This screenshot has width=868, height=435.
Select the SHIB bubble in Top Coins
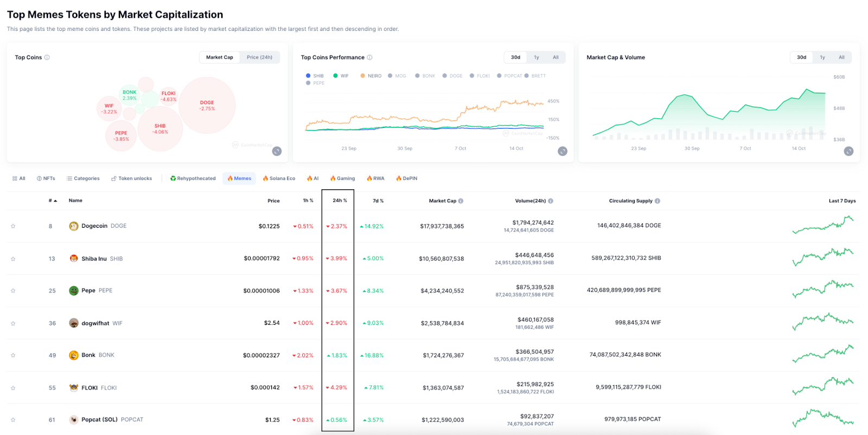tap(160, 129)
